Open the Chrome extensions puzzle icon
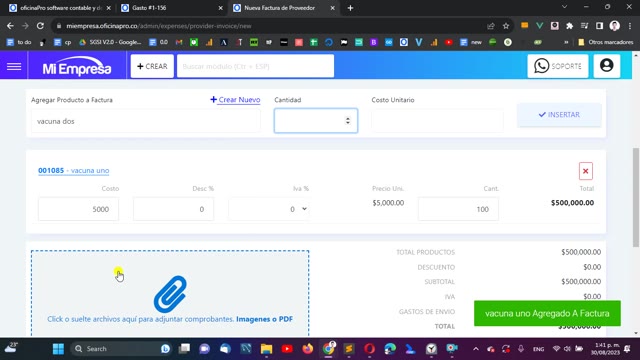This screenshot has height=360, width=640. [x=569, y=26]
